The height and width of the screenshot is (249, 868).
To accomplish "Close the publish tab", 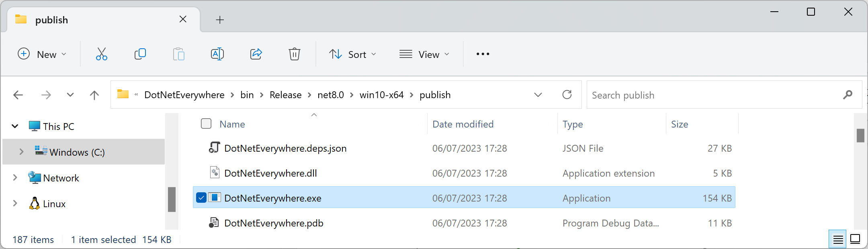I will tap(183, 19).
